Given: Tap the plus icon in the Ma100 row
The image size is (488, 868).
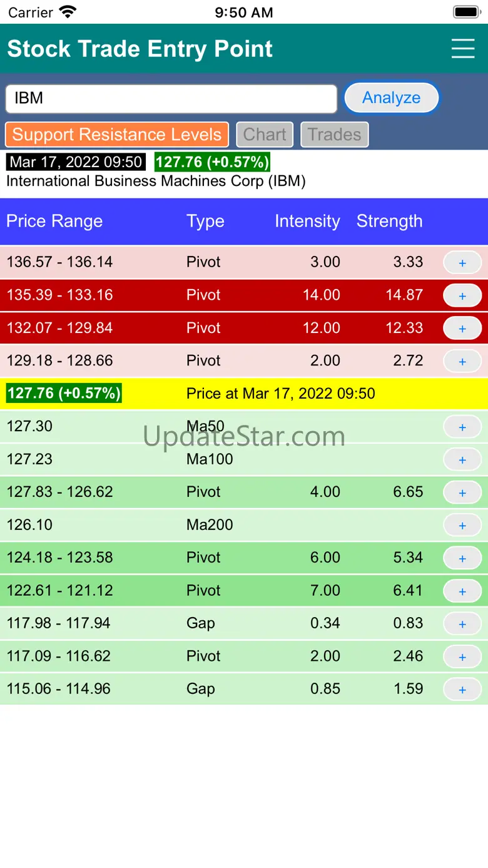Looking at the screenshot, I should click(x=462, y=459).
